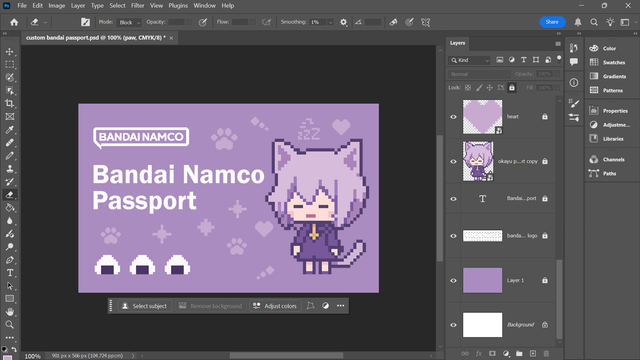Select the Eraser tool in toolbar
640x360 pixels.
tap(9, 195)
